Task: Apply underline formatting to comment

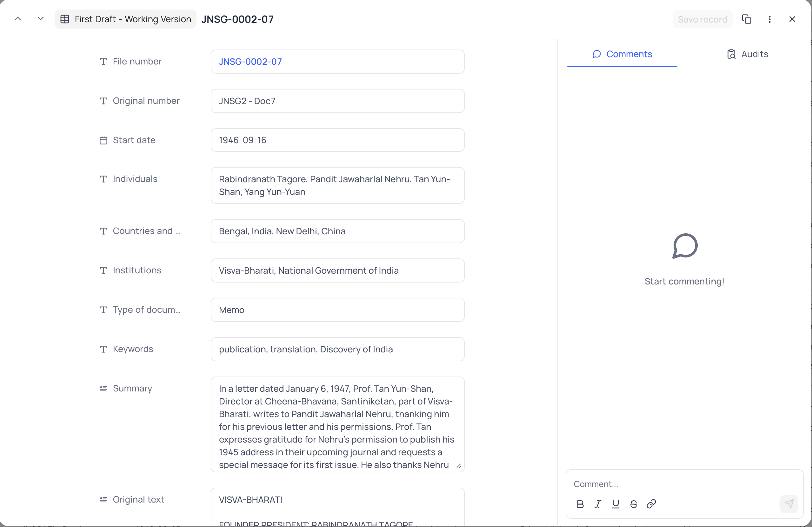Action: point(616,504)
